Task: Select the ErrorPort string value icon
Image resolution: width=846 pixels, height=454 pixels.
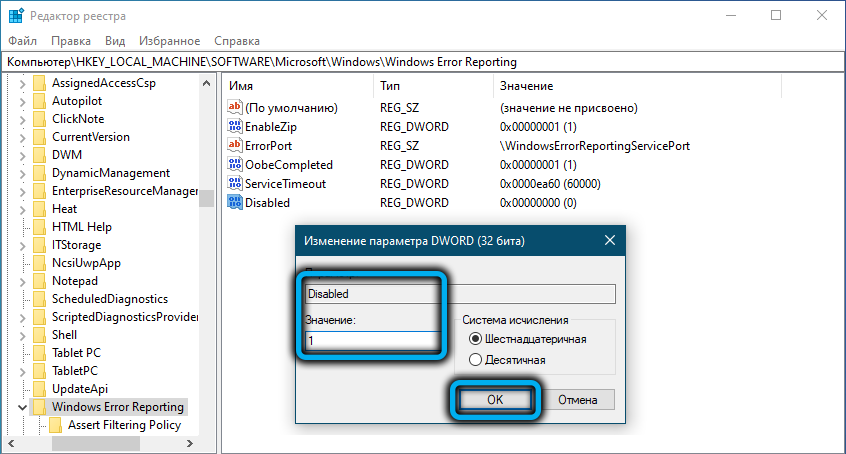Action: (236, 146)
